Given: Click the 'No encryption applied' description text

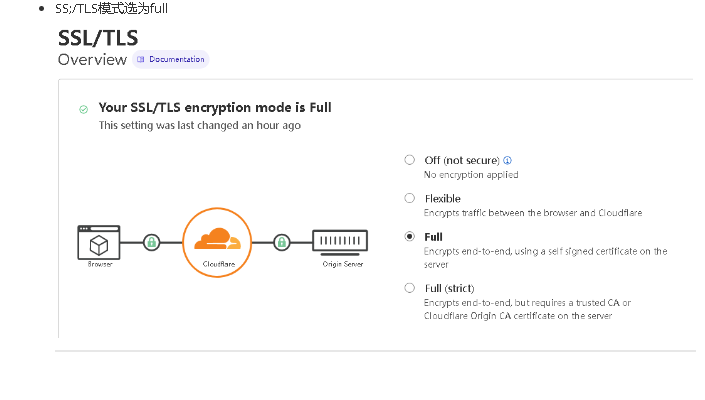Looking at the screenshot, I should tap(471, 175).
